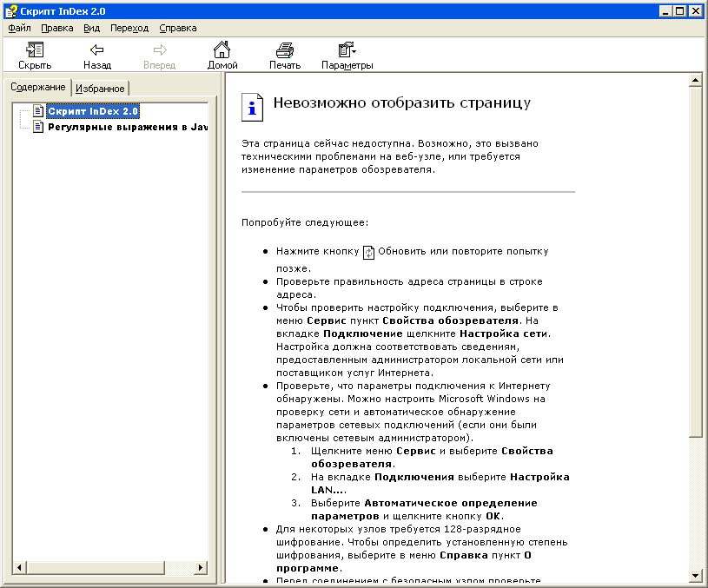The height and width of the screenshot is (588, 708).
Task: Select the Регулярные выражения в Jav topic
Action: pos(128,127)
